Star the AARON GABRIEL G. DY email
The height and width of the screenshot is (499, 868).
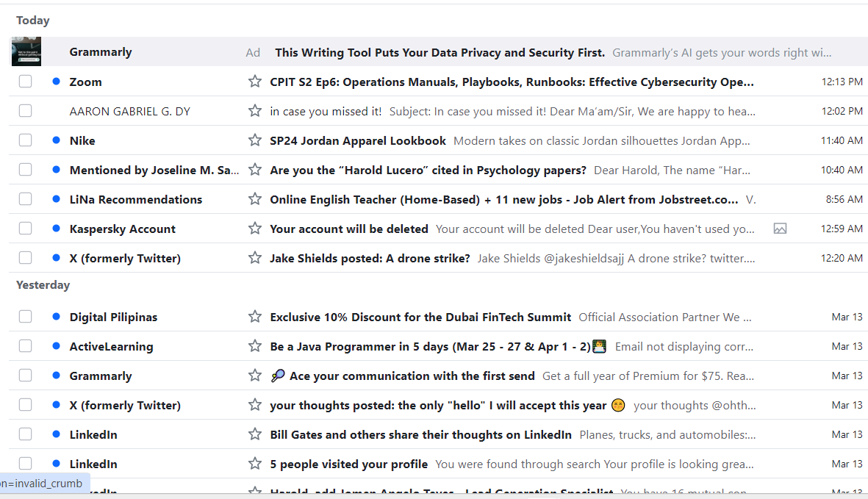255,111
